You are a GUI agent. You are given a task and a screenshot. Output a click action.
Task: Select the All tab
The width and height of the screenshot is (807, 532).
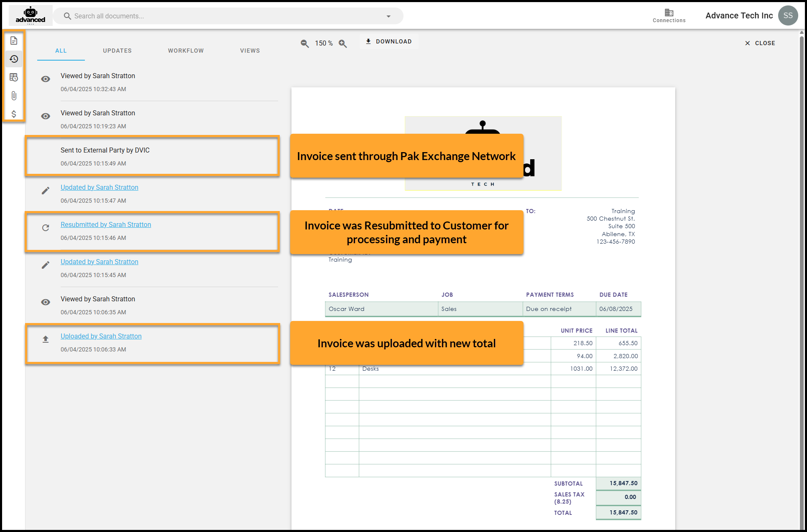coord(61,51)
